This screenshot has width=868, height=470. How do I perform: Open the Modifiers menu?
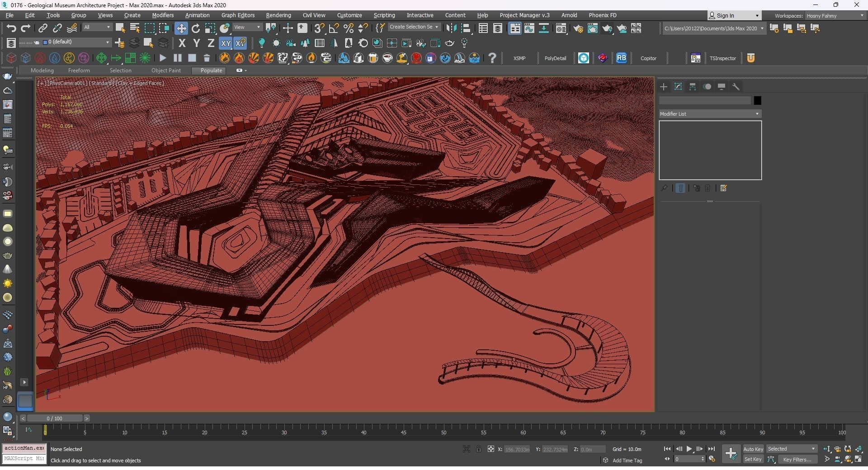pyautogui.click(x=163, y=15)
